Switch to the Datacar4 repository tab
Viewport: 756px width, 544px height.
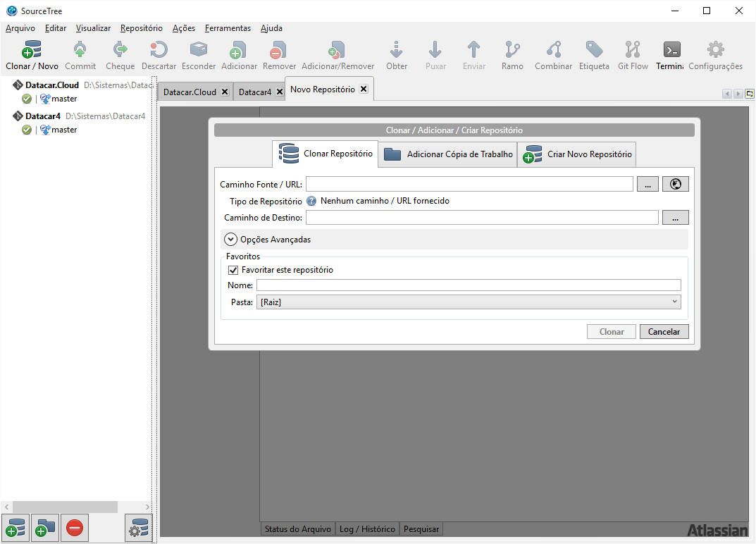pyautogui.click(x=255, y=92)
